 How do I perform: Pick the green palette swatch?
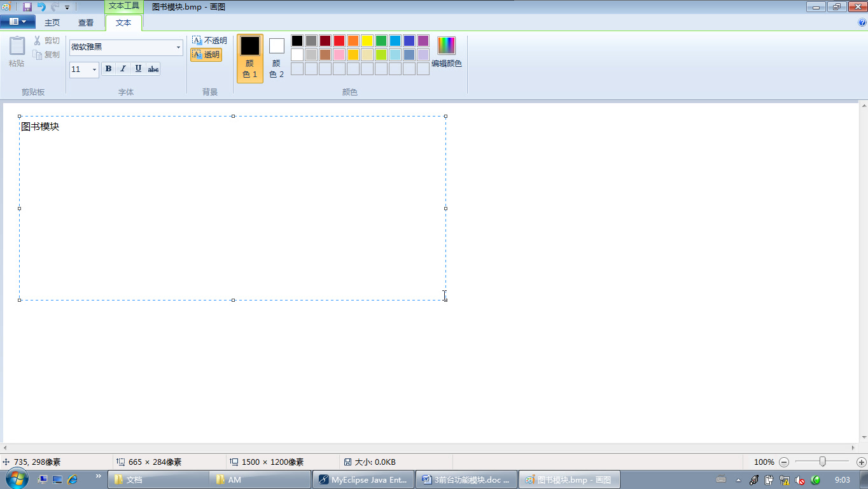click(x=381, y=41)
